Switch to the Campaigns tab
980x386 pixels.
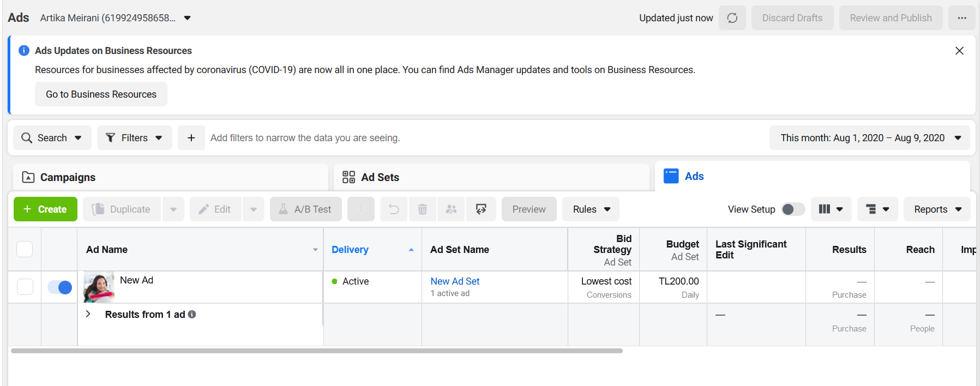pos(170,177)
